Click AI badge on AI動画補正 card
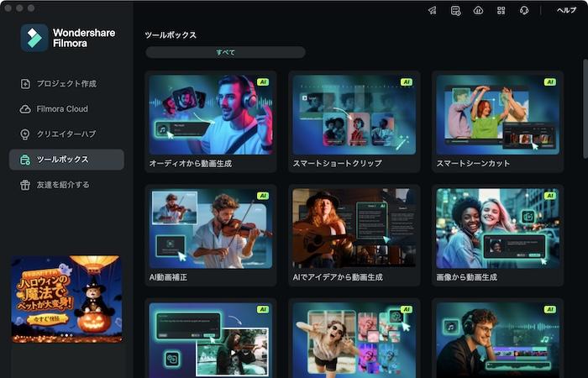 tap(263, 196)
